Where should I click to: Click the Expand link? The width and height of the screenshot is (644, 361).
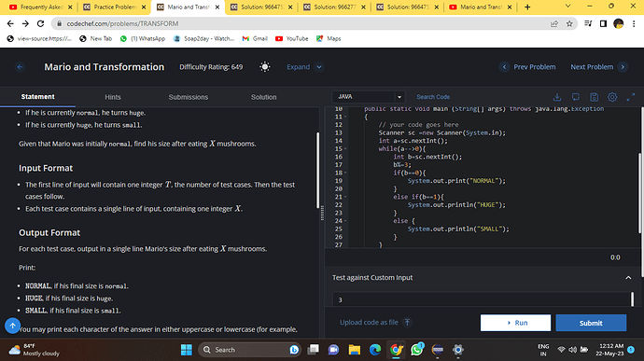[x=298, y=67]
